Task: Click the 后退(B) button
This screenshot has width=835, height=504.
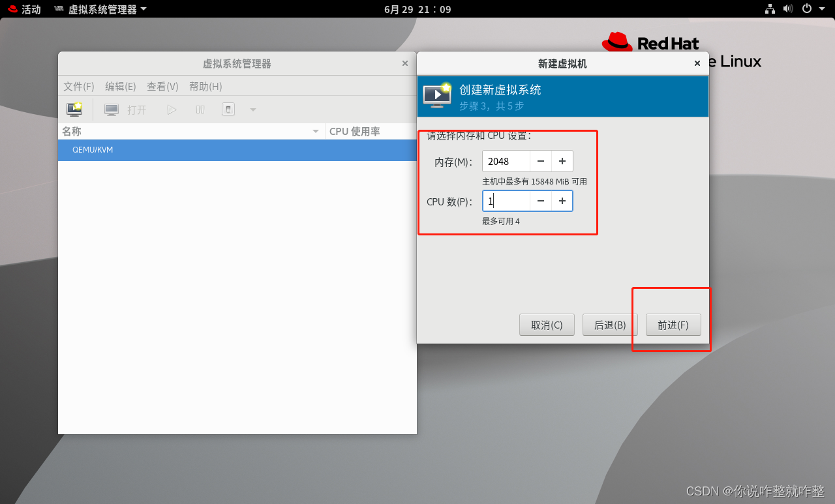Action: (610, 325)
